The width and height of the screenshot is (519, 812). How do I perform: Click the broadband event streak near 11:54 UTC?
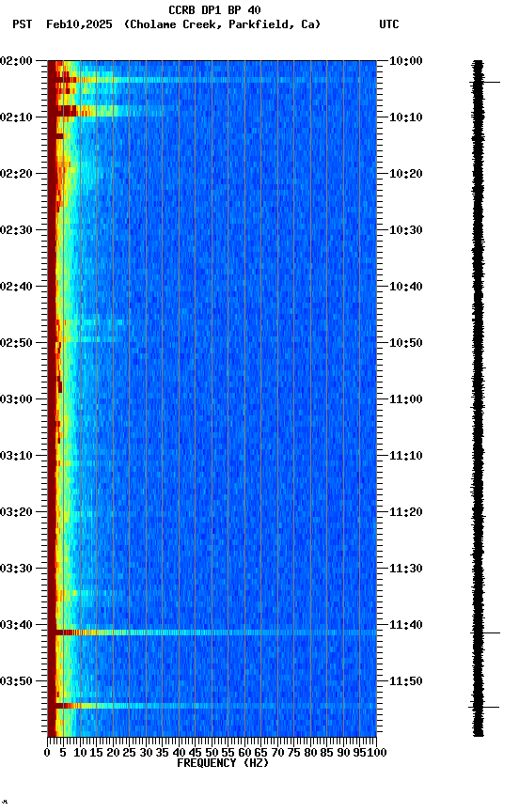pos(212,707)
